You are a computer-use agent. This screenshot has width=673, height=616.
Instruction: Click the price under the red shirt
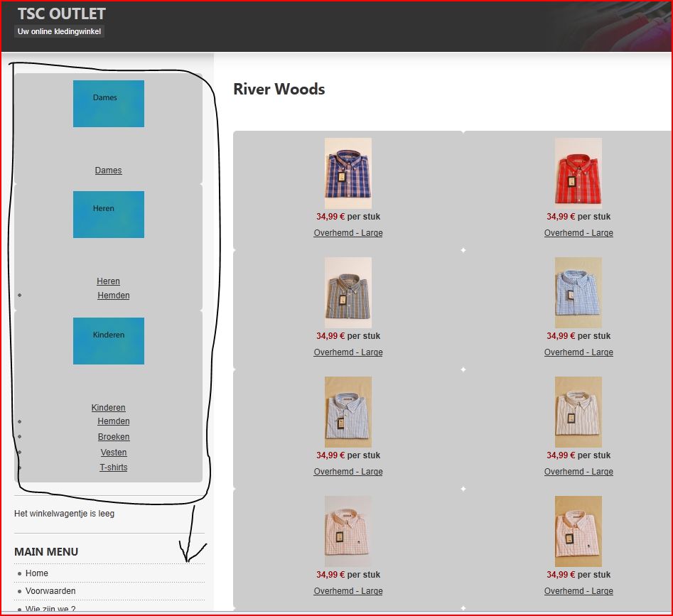pos(578,217)
